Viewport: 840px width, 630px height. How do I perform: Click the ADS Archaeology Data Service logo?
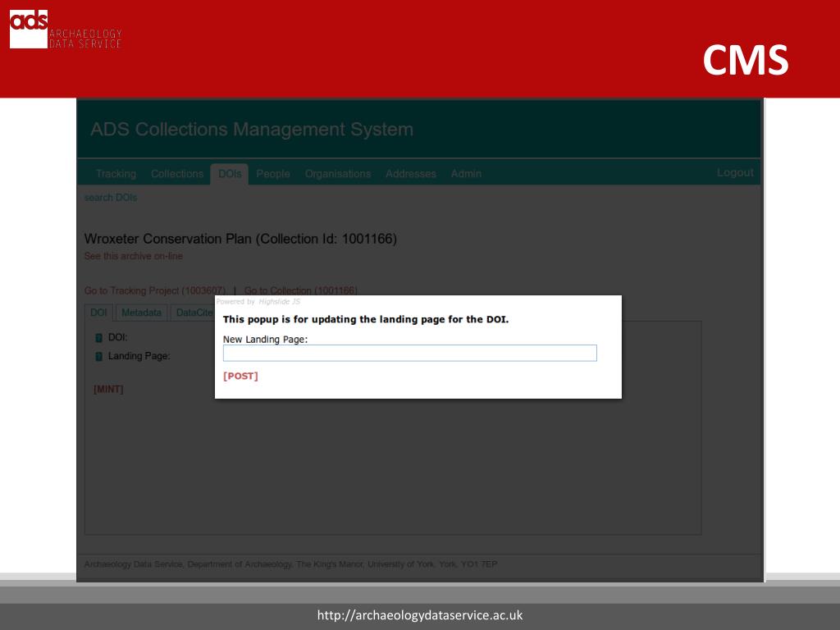tap(66, 29)
